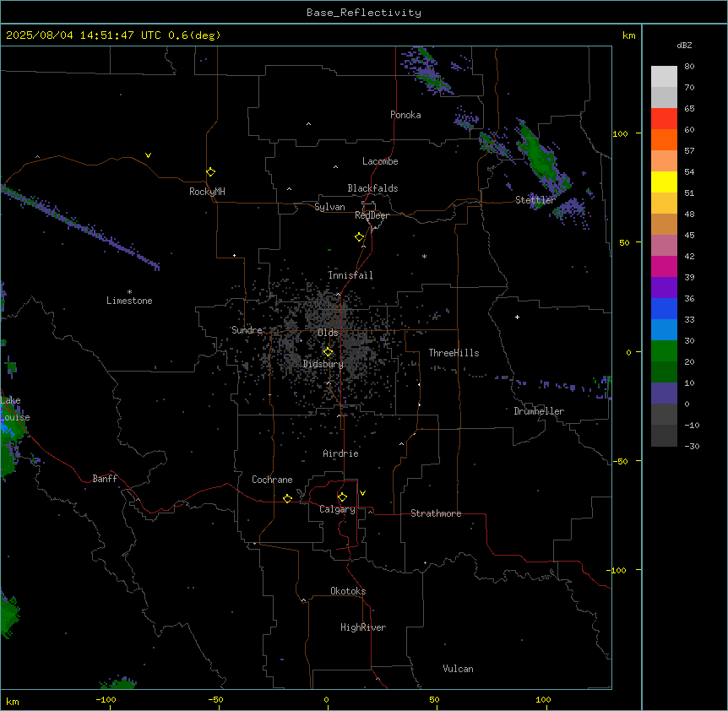Select the 33 dBZ light blue legend swatch
728x711 pixels.
[x=664, y=329]
